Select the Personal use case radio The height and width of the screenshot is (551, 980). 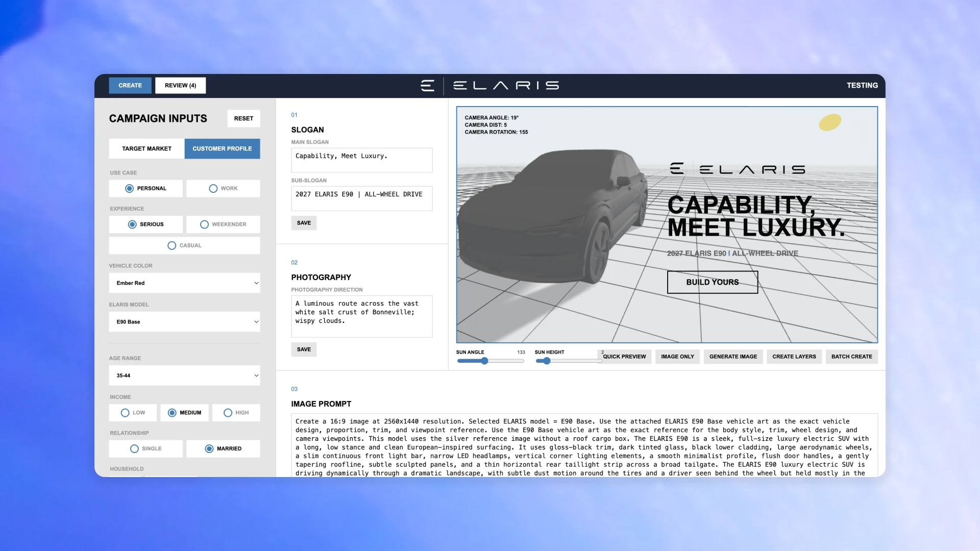[146, 188]
